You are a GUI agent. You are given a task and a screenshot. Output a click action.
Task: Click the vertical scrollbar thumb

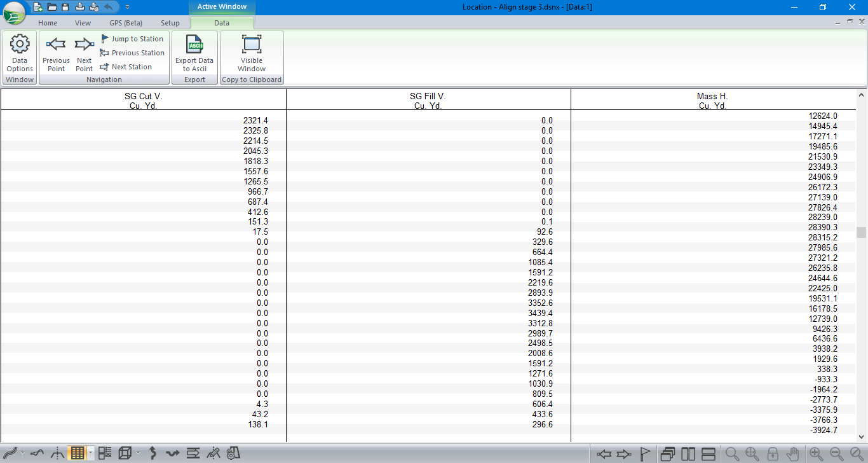pyautogui.click(x=861, y=232)
